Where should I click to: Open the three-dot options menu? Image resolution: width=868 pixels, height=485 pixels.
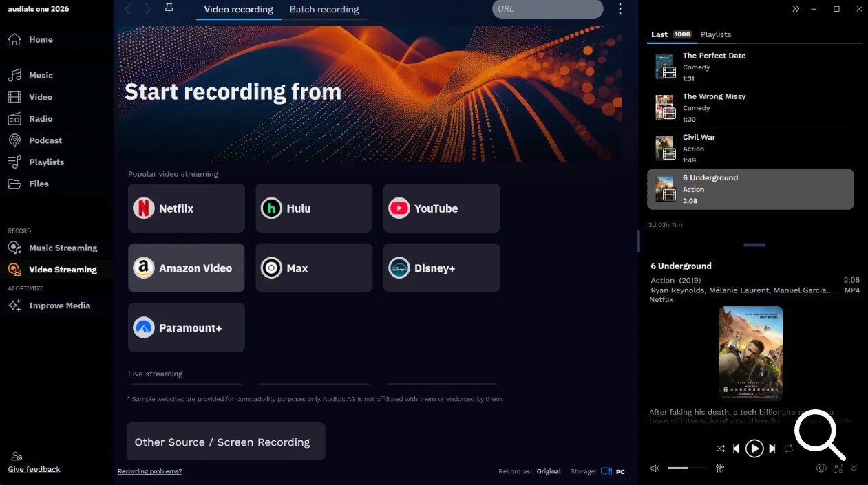(x=620, y=9)
